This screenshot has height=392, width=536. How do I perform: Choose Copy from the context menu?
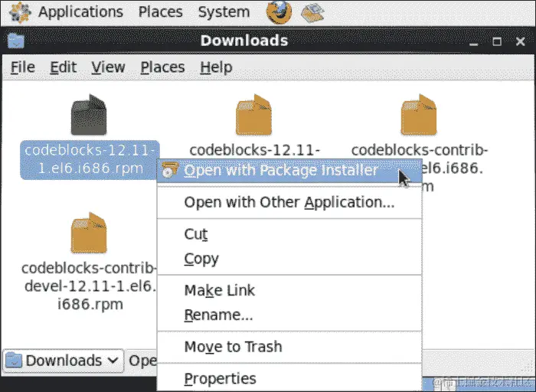[289, 259]
